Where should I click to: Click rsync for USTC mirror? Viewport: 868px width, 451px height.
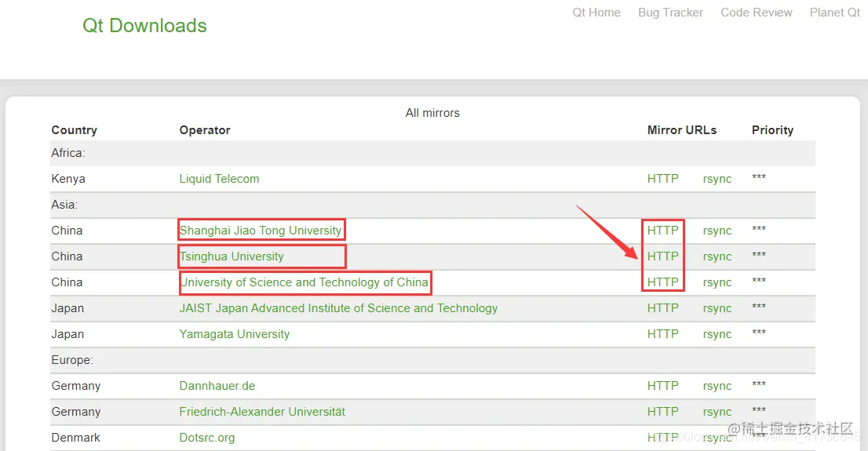717,283
